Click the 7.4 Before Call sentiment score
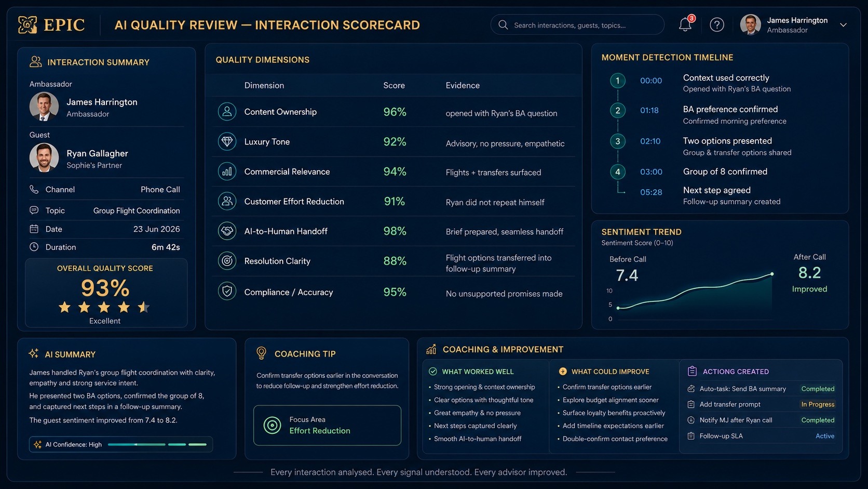Viewport: 868px width, 489px height. [627, 275]
